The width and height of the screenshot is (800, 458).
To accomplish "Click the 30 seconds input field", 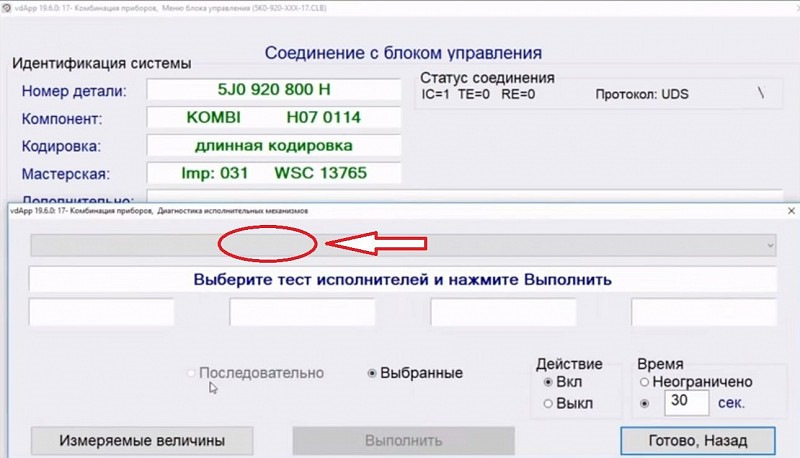I will [x=687, y=403].
